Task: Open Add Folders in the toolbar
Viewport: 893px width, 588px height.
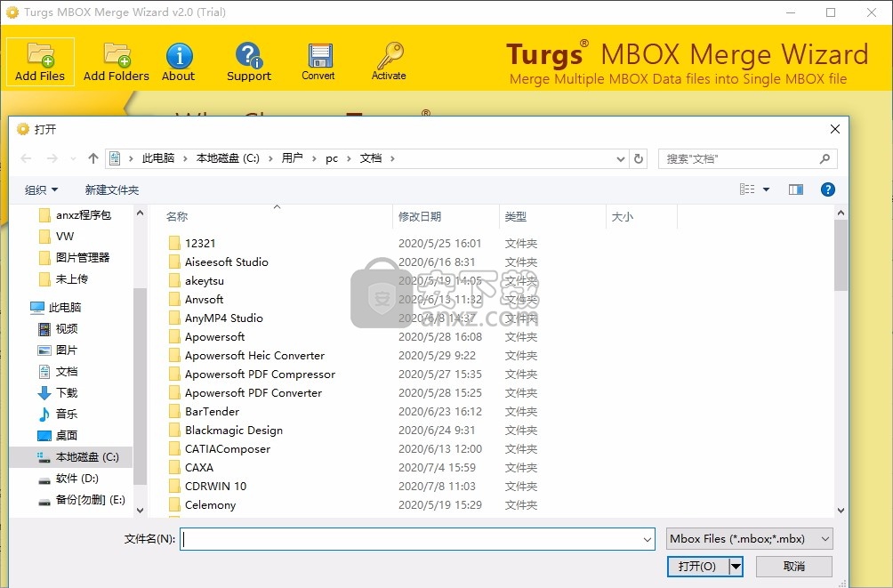Action: [117, 61]
